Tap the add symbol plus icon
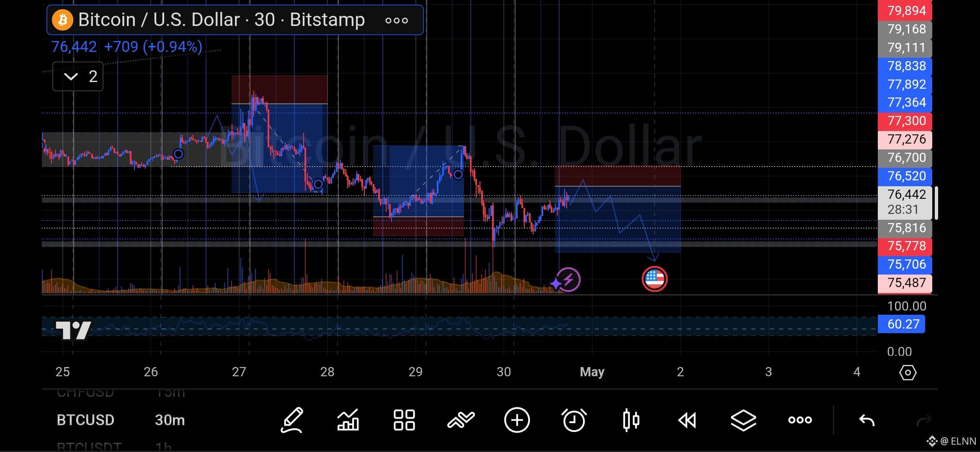This screenshot has height=452, width=980. tap(517, 420)
